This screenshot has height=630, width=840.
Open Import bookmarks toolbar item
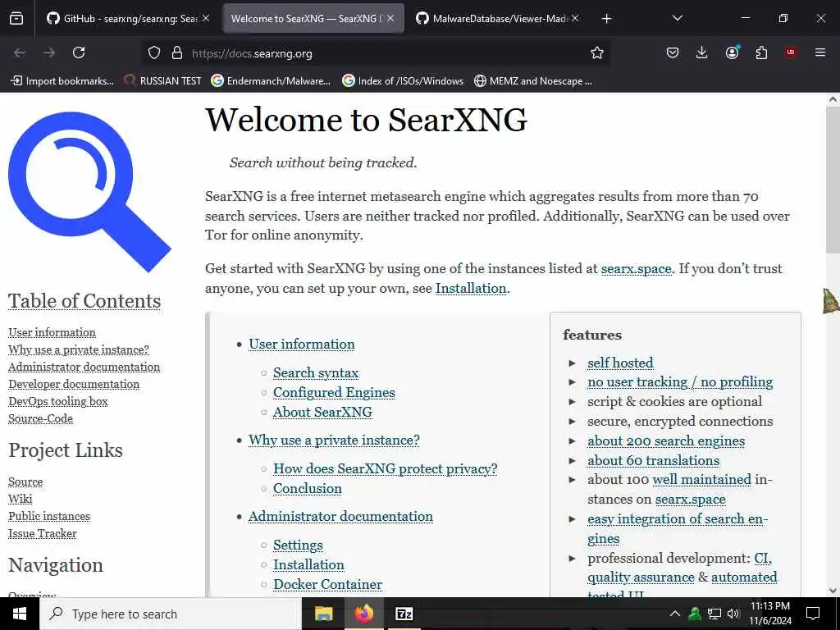click(x=62, y=81)
